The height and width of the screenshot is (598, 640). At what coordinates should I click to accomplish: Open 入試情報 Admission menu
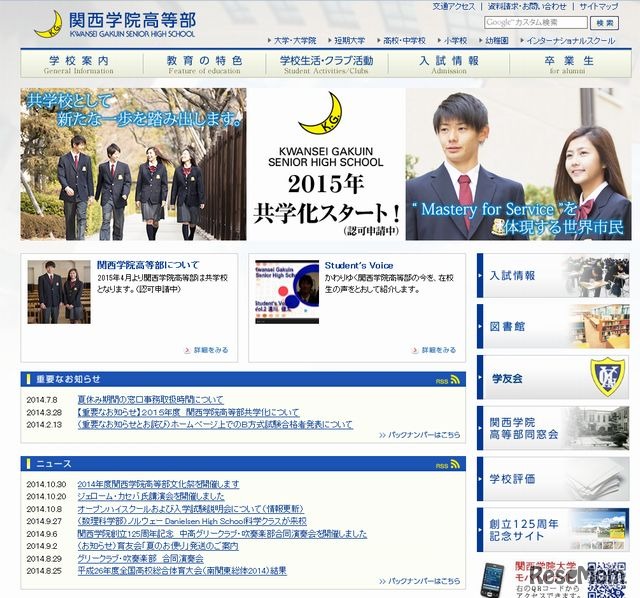(x=449, y=64)
